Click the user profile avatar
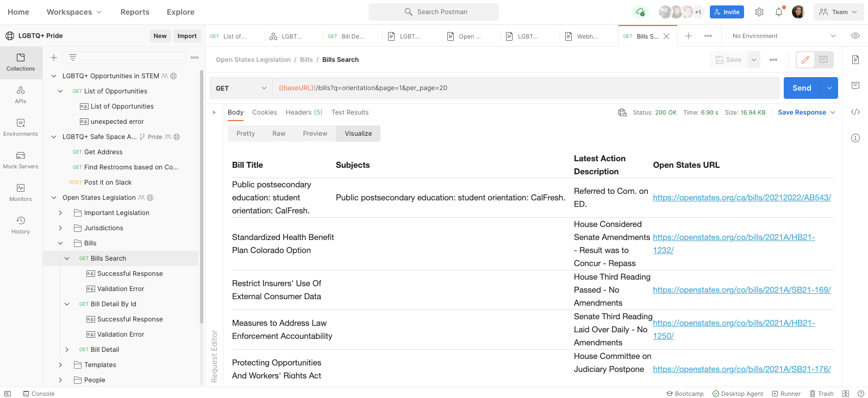 (x=798, y=12)
